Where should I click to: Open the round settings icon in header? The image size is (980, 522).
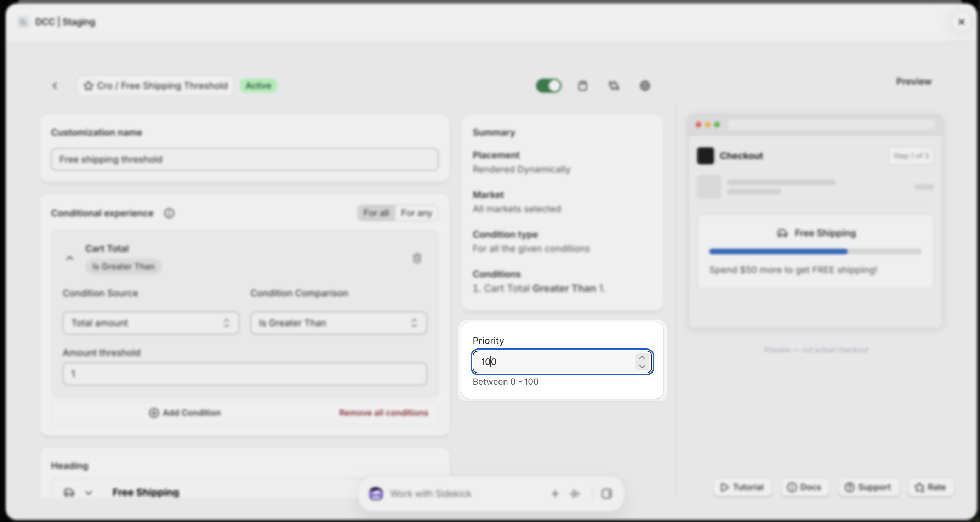tap(645, 86)
